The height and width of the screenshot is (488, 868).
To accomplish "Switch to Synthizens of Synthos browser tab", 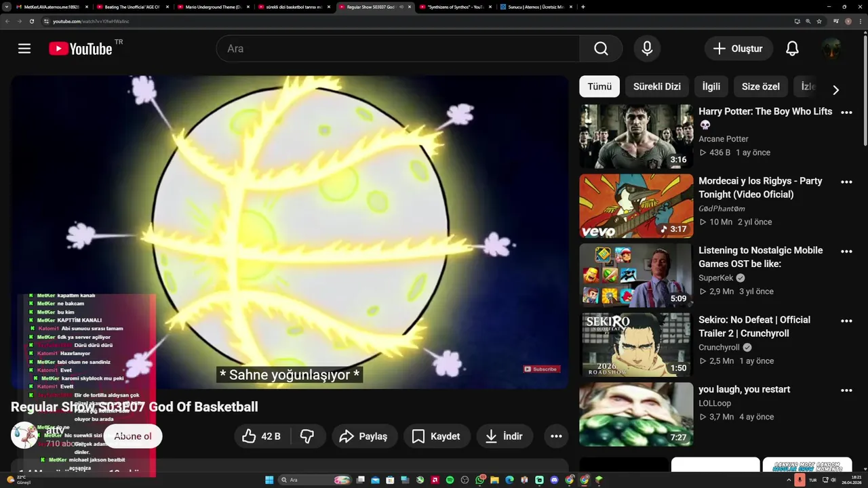I will coord(455,7).
